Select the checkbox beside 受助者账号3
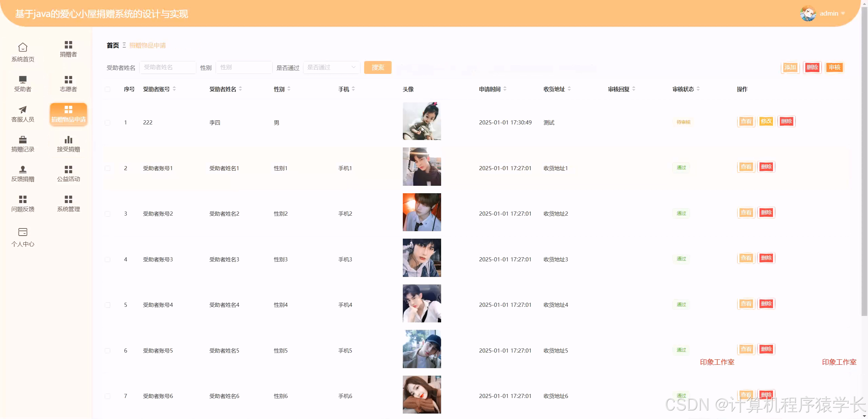868x419 pixels. (x=107, y=259)
